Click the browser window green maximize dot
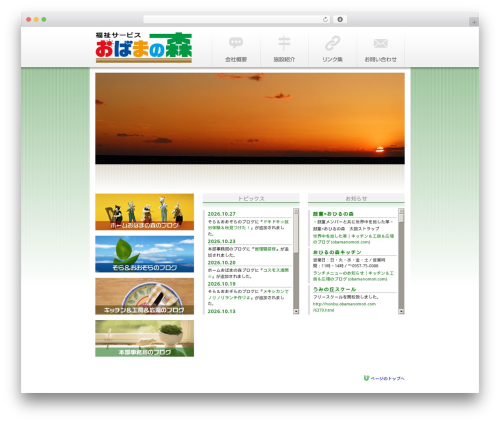Image resolution: width=500 pixels, height=423 pixels. (44, 20)
